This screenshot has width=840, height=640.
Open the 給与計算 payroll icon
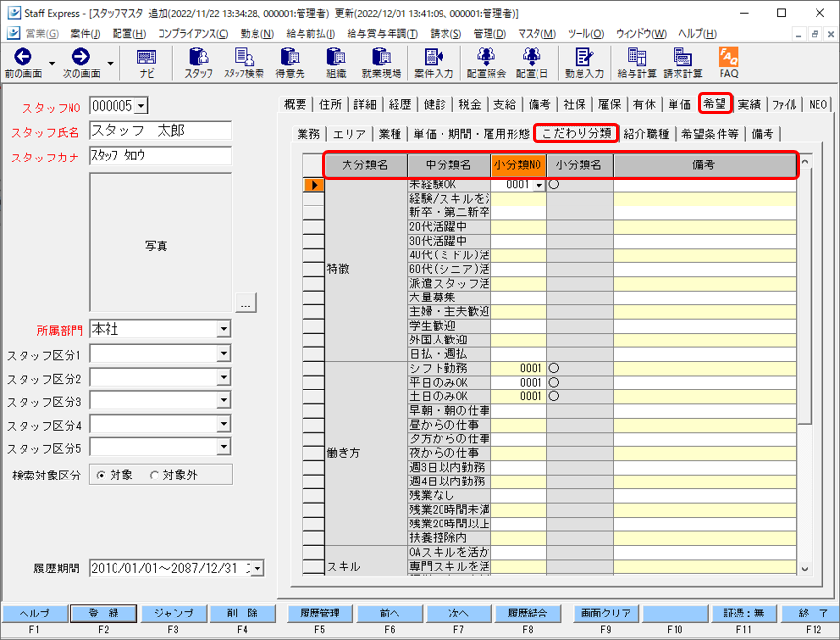[x=636, y=64]
